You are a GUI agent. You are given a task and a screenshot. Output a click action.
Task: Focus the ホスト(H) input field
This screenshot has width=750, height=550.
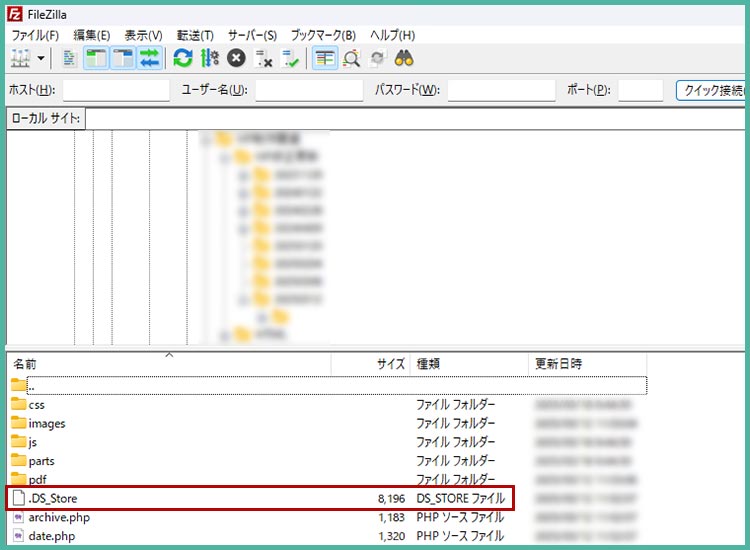pyautogui.click(x=116, y=90)
